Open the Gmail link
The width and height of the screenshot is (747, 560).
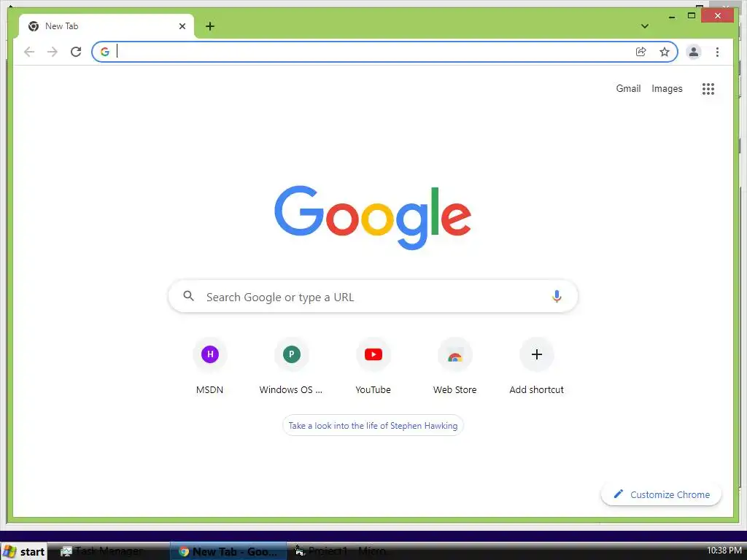click(x=628, y=88)
